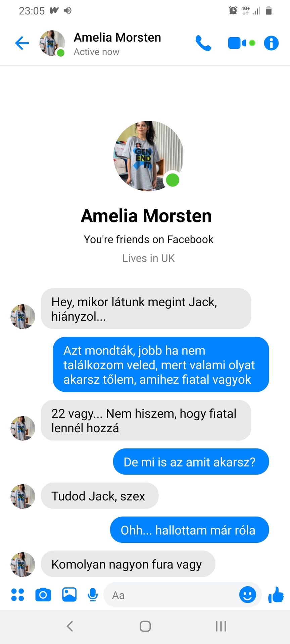
Task: Tap the avatar beside 'Hey, mikor látunk' message
Action: click(23, 316)
